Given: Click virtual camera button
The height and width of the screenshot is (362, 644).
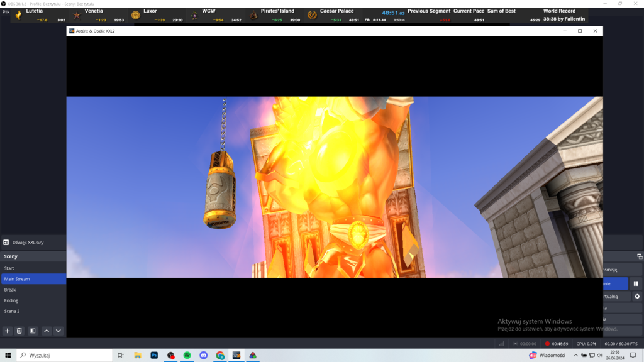Looking at the screenshot, I should click(x=616, y=297).
